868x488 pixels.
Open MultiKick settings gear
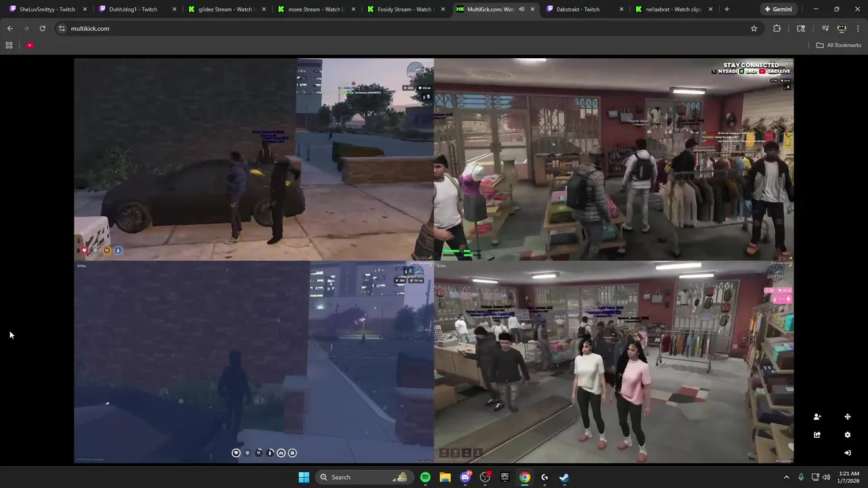point(848,435)
